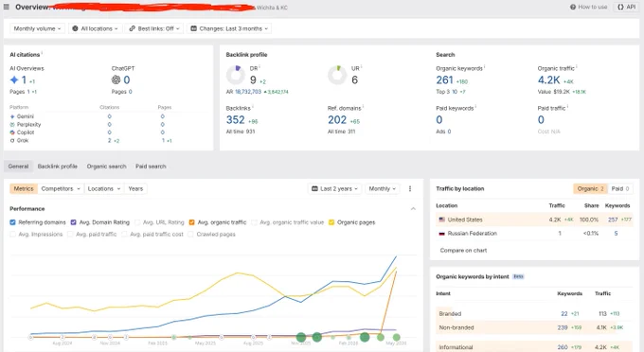Image resolution: width=644 pixels, height=352 pixels.
Task: Click the DR donut chart
Action: (236, 75)
